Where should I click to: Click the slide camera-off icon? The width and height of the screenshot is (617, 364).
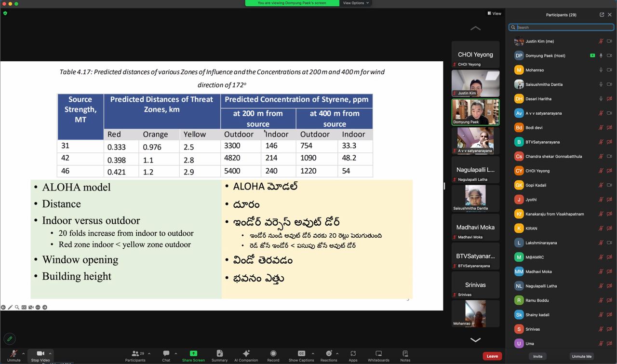[31, 307]
